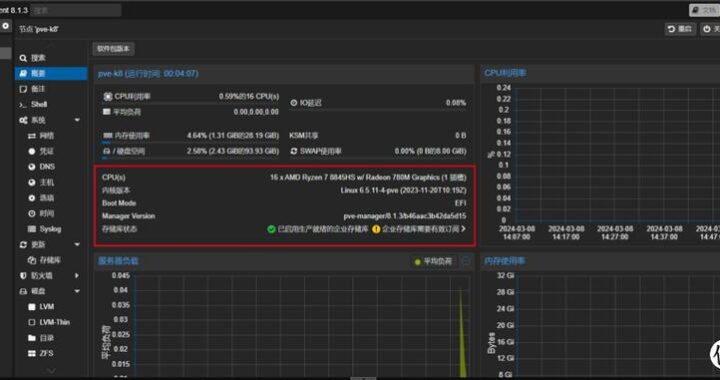Collapse the 磁盘 disks group
The height and width of the screenshot is (380, 720).
[x=77, y=291]
